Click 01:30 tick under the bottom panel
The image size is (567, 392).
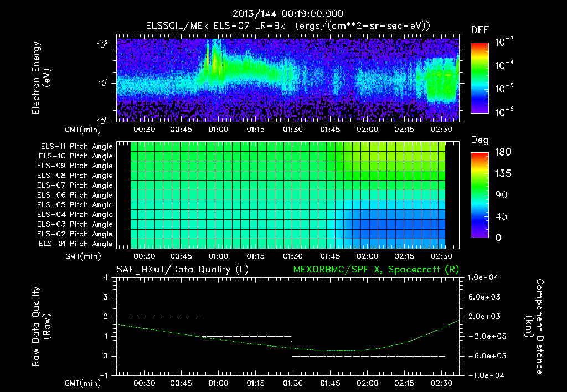(x=292, y=384)
